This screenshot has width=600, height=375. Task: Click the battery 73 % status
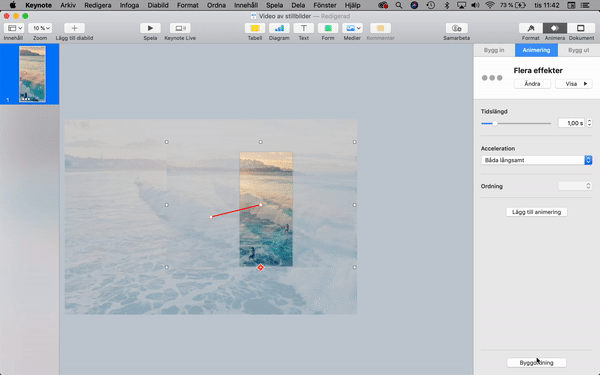(x=513, y=5)
